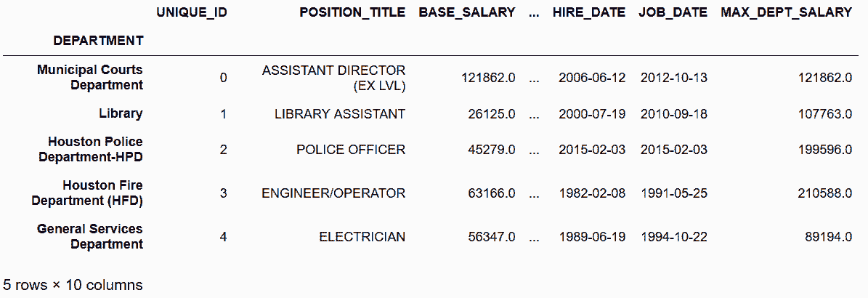868x298 pixels.
Task: Click the LIBRARY ASSISTANT position cell
Action: click(x=340, y=114)
